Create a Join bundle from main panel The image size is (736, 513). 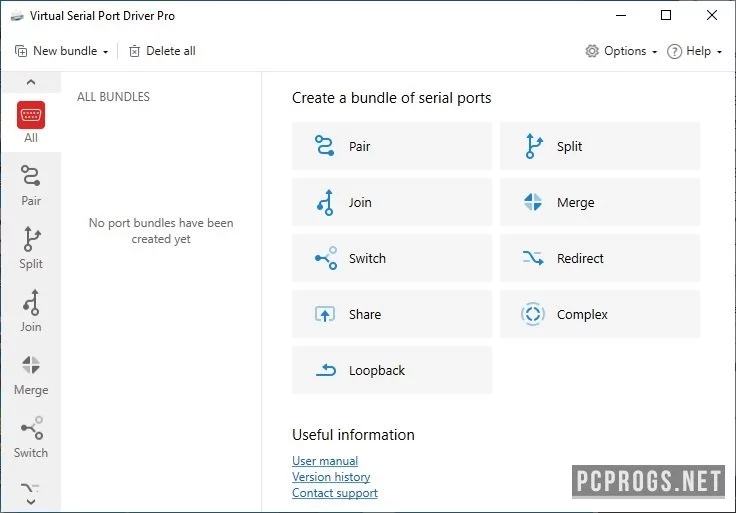[392, 202]
